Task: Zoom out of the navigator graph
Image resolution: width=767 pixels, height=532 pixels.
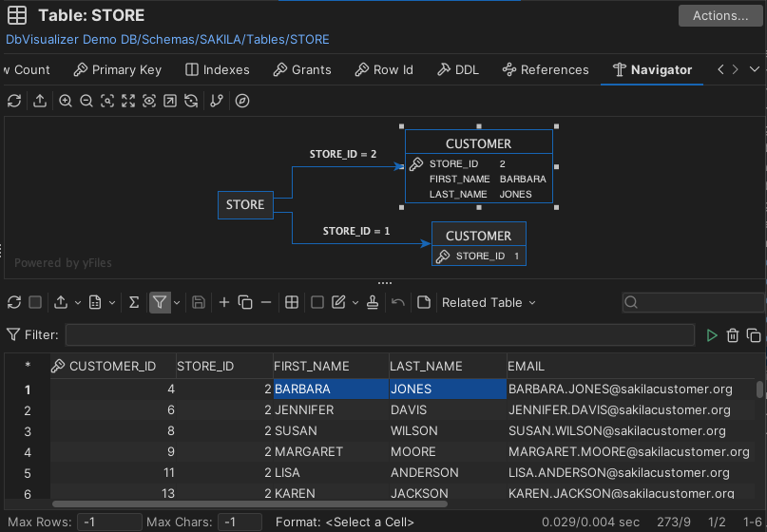Action: pyautogui.click(x=86, y=101)
